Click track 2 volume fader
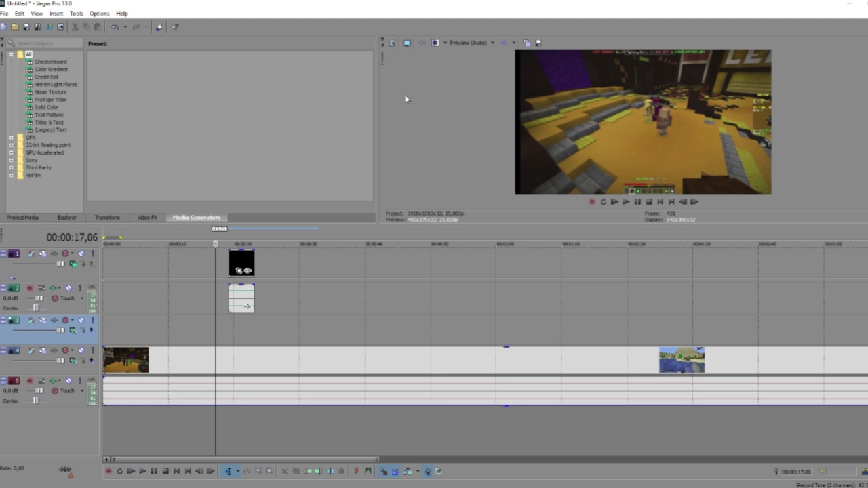Image resolution: width=868 pixels, height=488 pixels. 39,298
